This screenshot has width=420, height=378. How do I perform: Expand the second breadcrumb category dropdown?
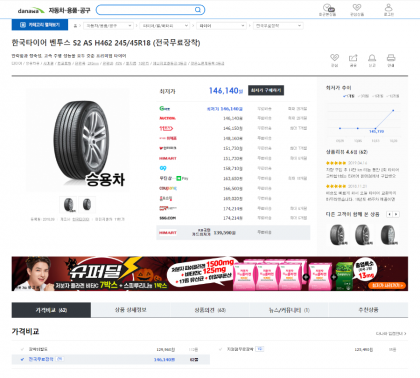pyautogui.click(x=165, y=26)
